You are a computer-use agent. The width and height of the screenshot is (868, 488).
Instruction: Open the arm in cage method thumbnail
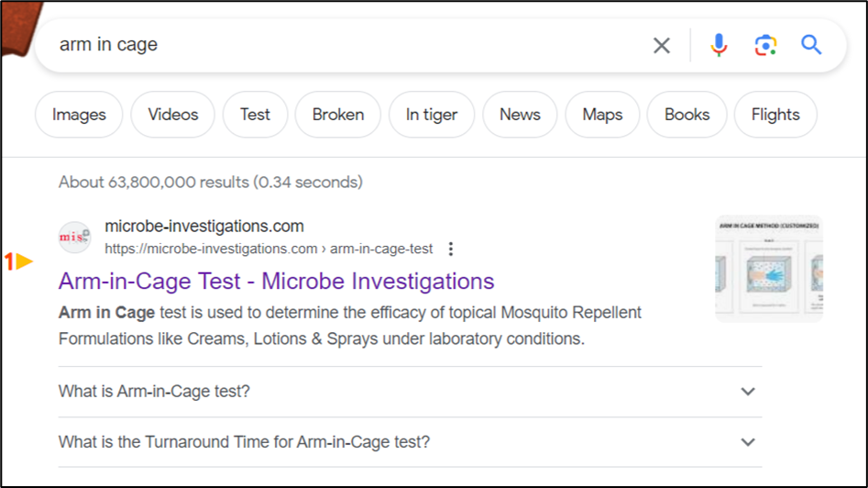[x=769, y=269]
